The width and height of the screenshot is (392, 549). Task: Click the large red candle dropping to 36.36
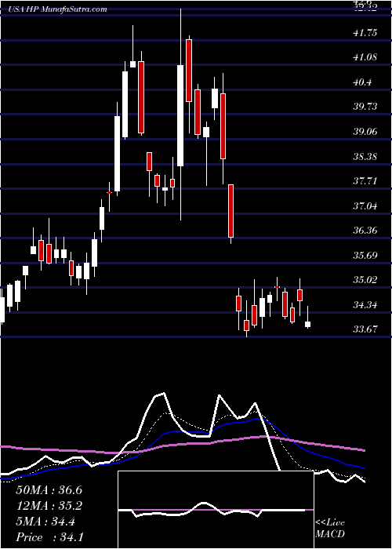[x=231, y=211]
